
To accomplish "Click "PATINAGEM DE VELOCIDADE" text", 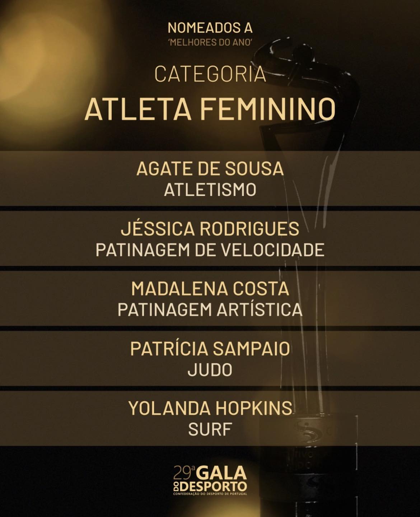I will tap(210, 250).
